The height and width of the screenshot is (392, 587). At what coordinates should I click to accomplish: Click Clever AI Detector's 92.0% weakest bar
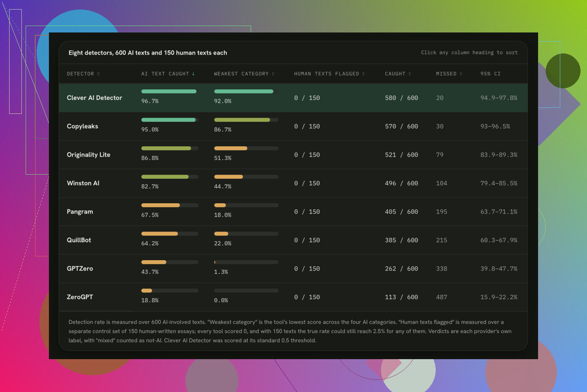coord(246,91)
